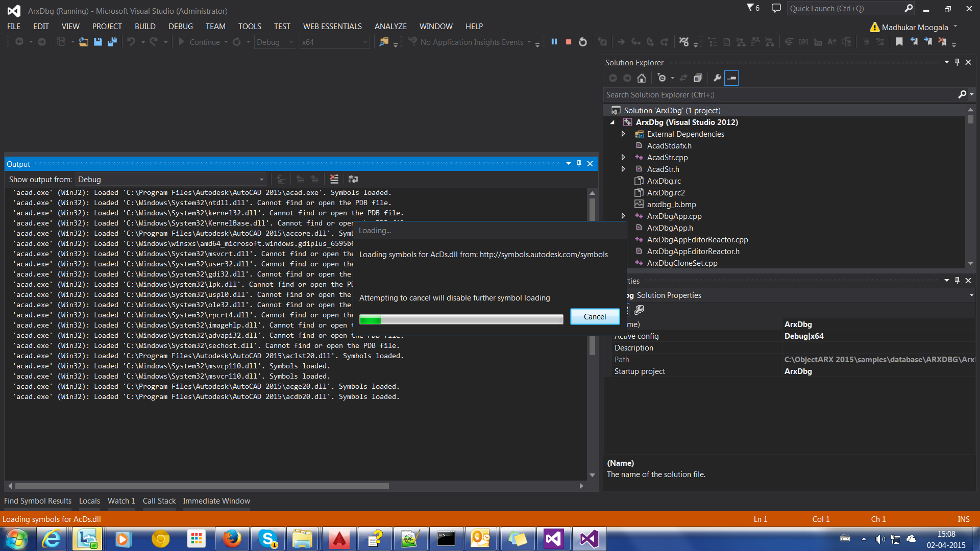Click the Solution Explorer search icon

(x=963, y=94)
